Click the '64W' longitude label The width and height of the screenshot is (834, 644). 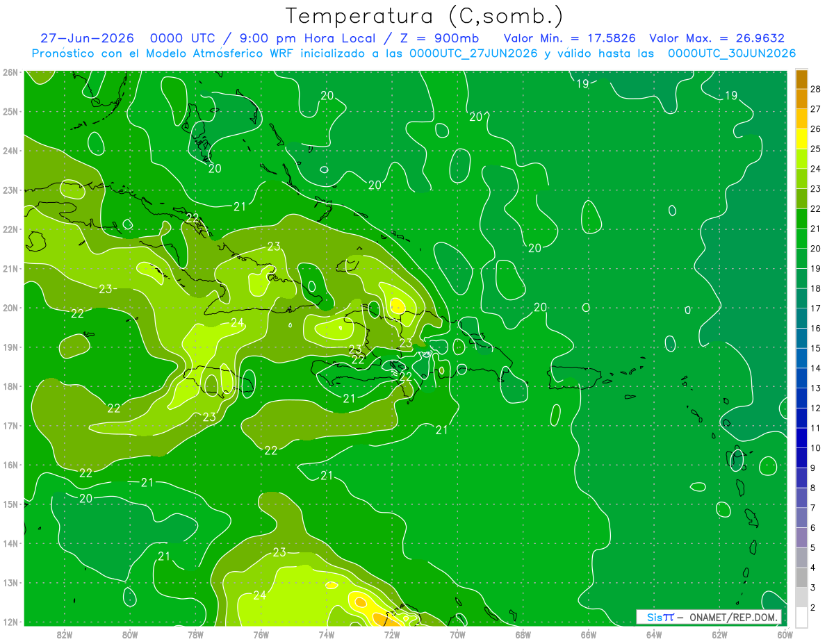(654, 634)
